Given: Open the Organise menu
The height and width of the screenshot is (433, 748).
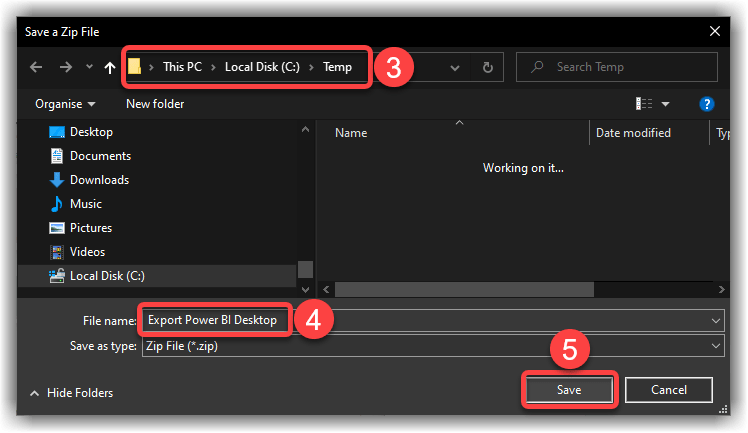Looking at the screenshot, I should coord(66,104).
